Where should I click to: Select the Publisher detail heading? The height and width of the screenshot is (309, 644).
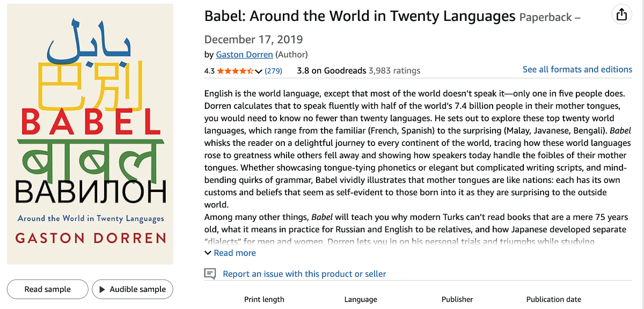[457, 299]
